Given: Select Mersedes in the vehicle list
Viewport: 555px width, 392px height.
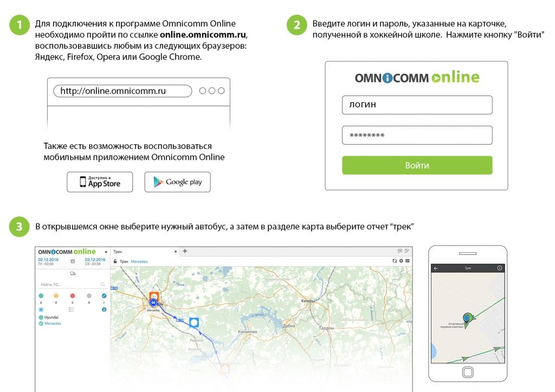Looking at the screenshot, I should point(53,323).
